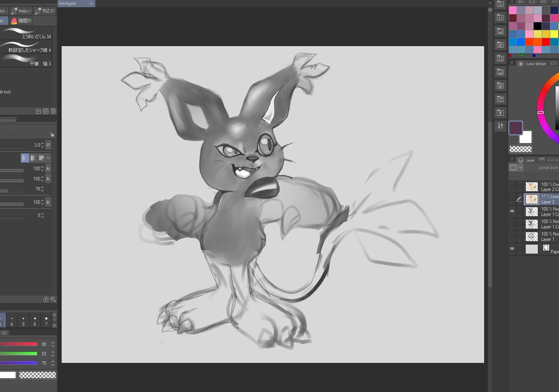Click the pressure settings icon beside 3.0

[48, 145]
